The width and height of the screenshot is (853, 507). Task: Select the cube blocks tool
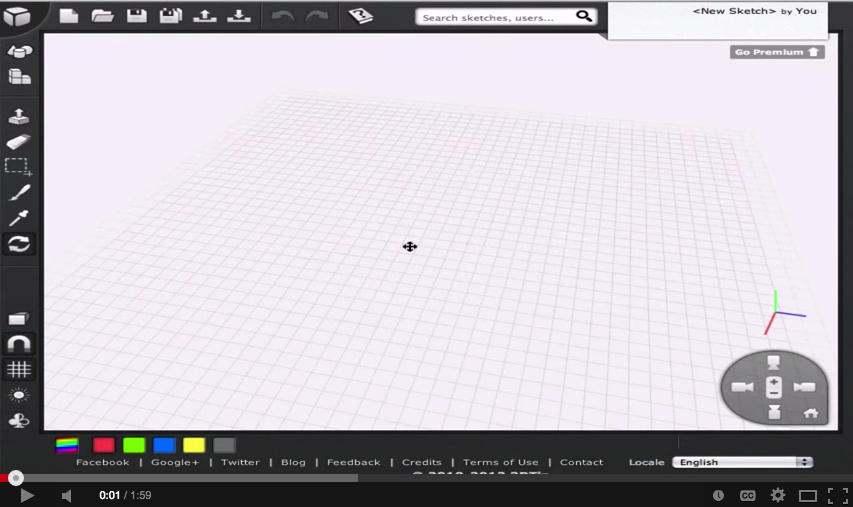(x=20, y=77)
